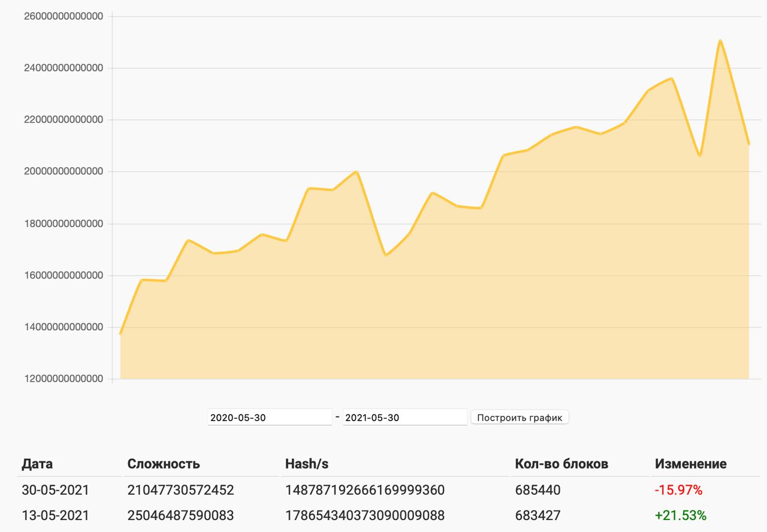Click the date cell 30-05-2021
This screenshot has height=532, width=767.
(x=55, y=490)
